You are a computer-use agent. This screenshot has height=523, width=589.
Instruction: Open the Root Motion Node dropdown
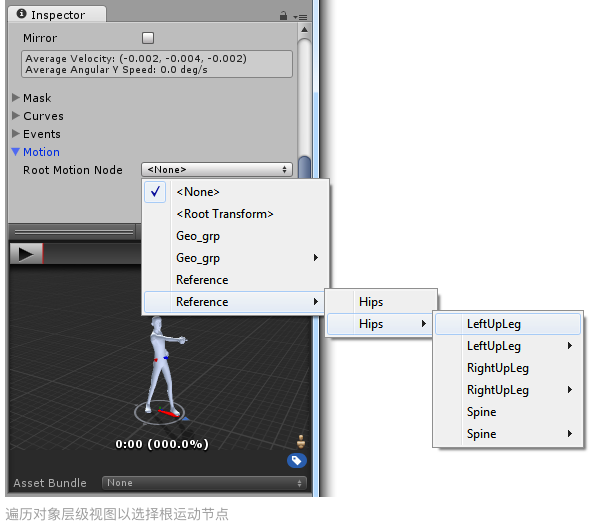pyautogui.click(x=217, y=170)
